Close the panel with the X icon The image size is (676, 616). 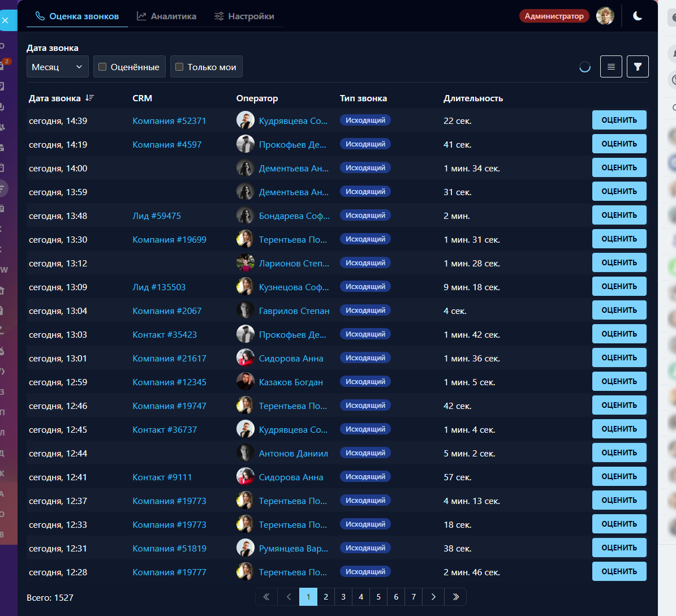coord(6,20)
